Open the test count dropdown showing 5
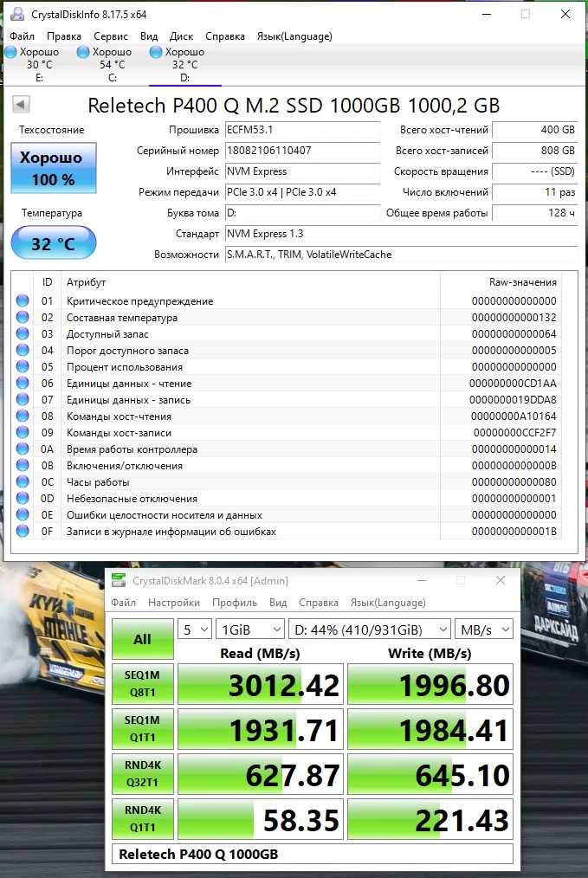The height and width of the screenshot is (878, 588). pyautogui.click(x=194, y=629)
